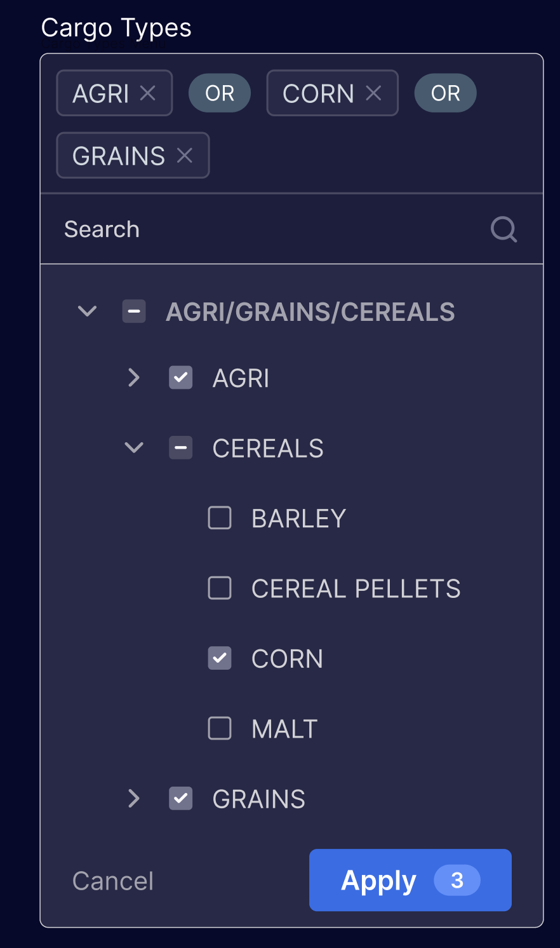Viewport: 560px width, 948px height.
Task: Expand the GRAINS tree node
Action: pos(133,799)
